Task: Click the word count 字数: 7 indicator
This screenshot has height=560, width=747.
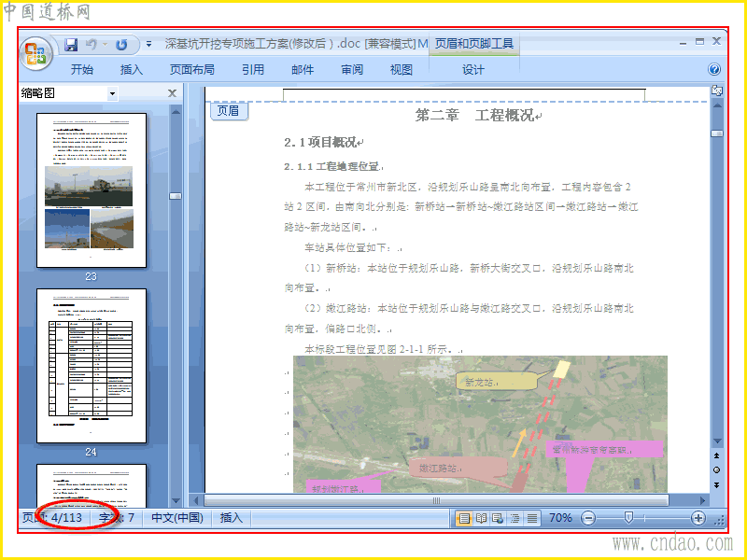Action: coord(117,518)
